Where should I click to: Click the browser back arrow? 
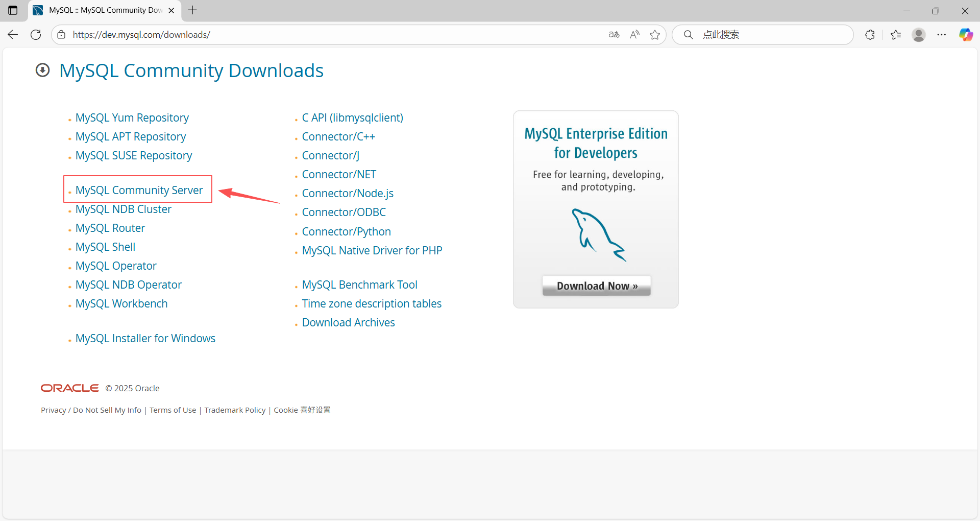[x=13, y=35]
